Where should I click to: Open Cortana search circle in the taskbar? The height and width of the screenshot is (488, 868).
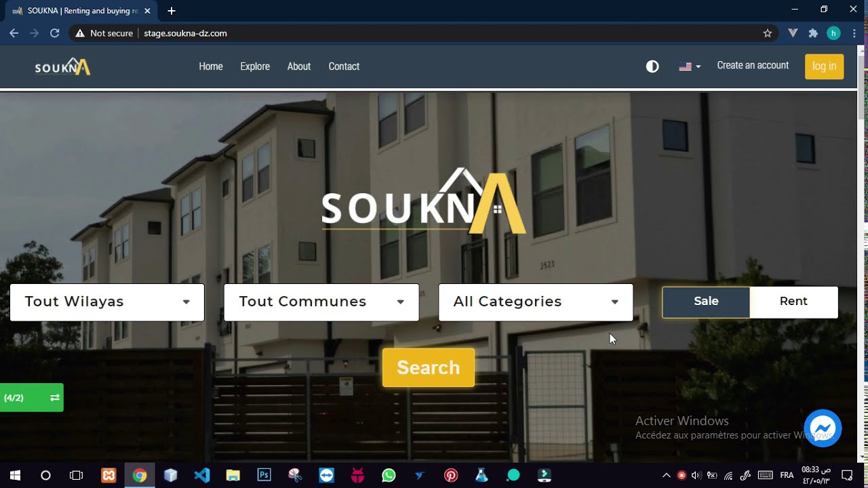click(45, 475)
